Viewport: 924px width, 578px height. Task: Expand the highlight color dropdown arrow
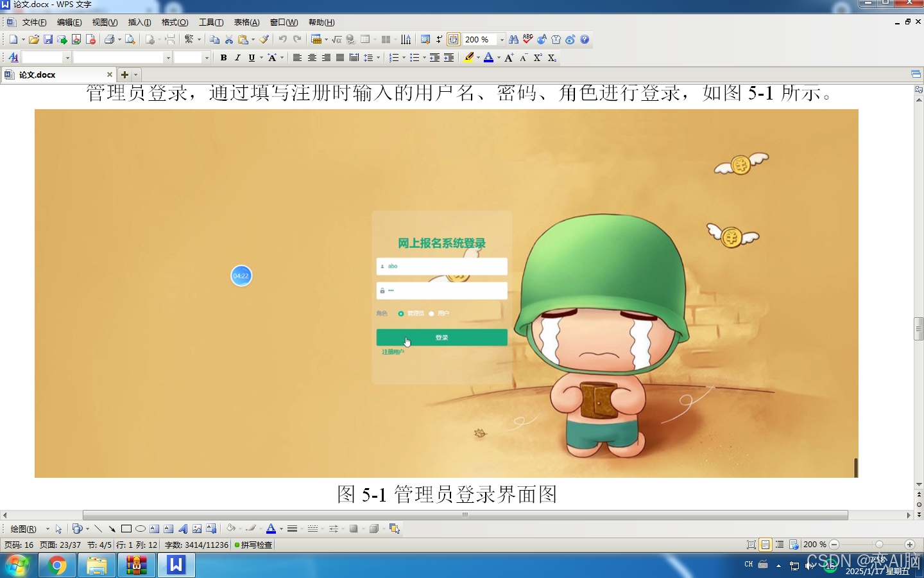[x=478, y=58]
